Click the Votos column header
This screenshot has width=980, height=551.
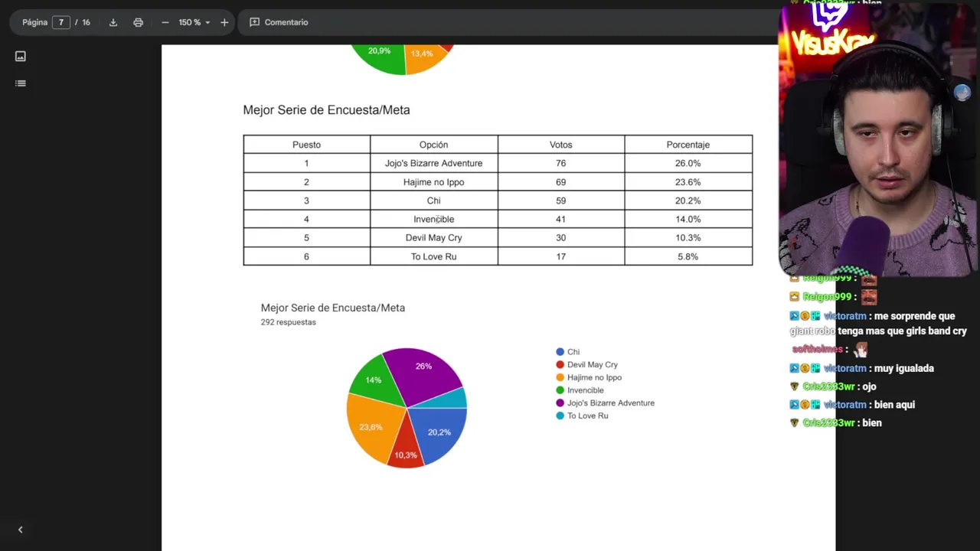coord(560,145)
